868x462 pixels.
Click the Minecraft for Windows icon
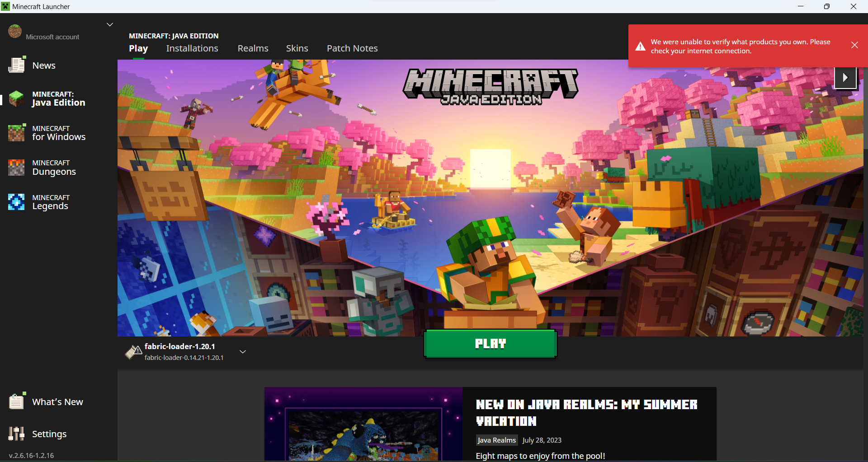click(17, 133)
